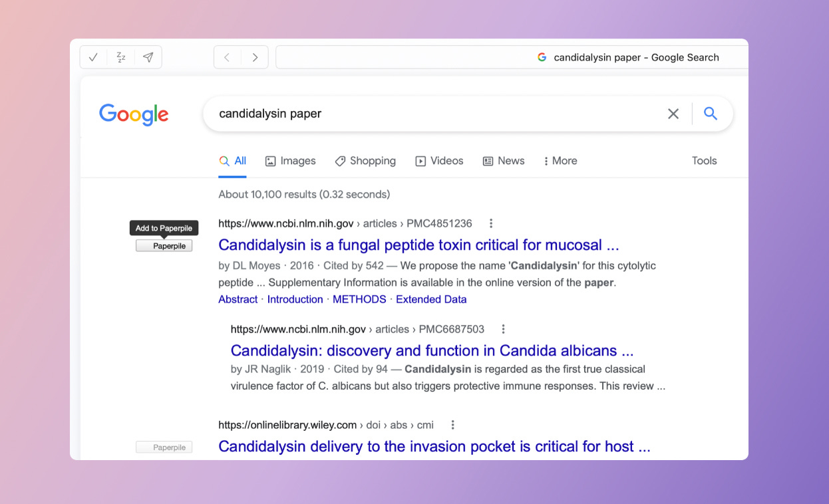Click 'Cited by 542' text

pos(353,265)
